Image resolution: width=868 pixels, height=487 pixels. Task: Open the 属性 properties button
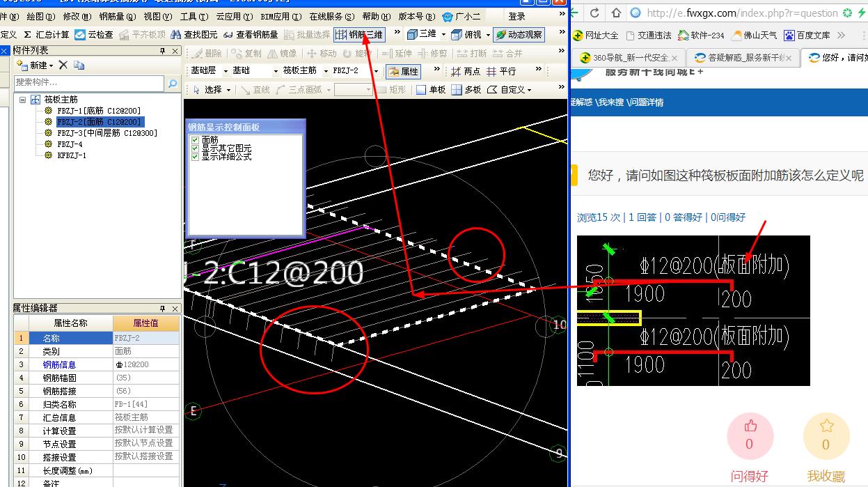point(403,71)
